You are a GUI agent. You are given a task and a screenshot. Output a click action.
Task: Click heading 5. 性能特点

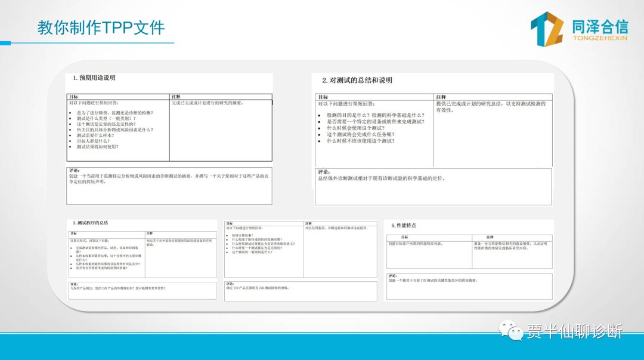pyautogui.click(x=404, y=226)
